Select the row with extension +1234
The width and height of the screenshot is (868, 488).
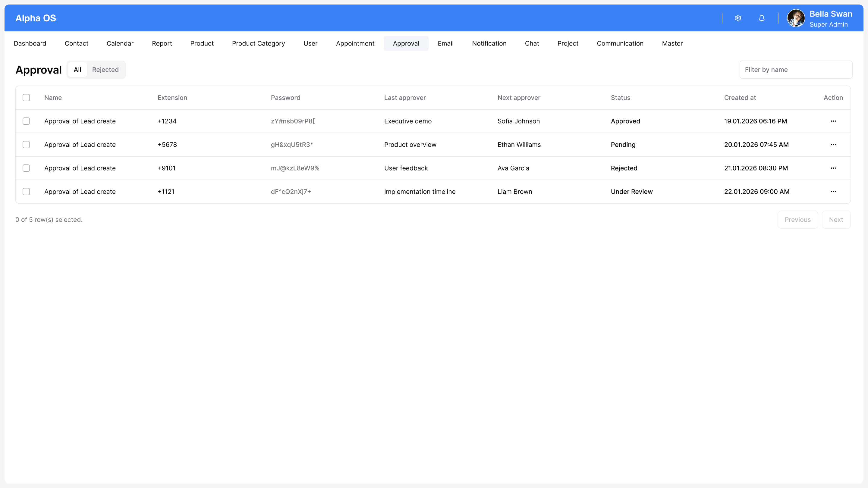coord(26,121)
